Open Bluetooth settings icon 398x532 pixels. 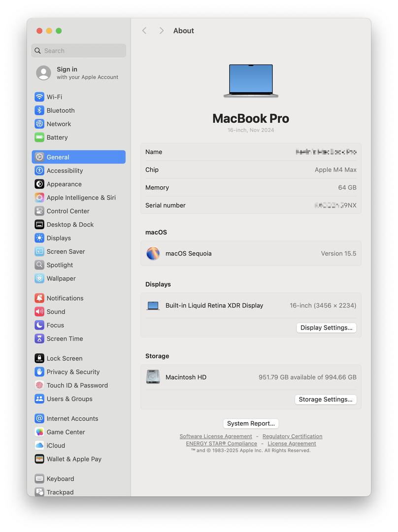tap(39, 110)
